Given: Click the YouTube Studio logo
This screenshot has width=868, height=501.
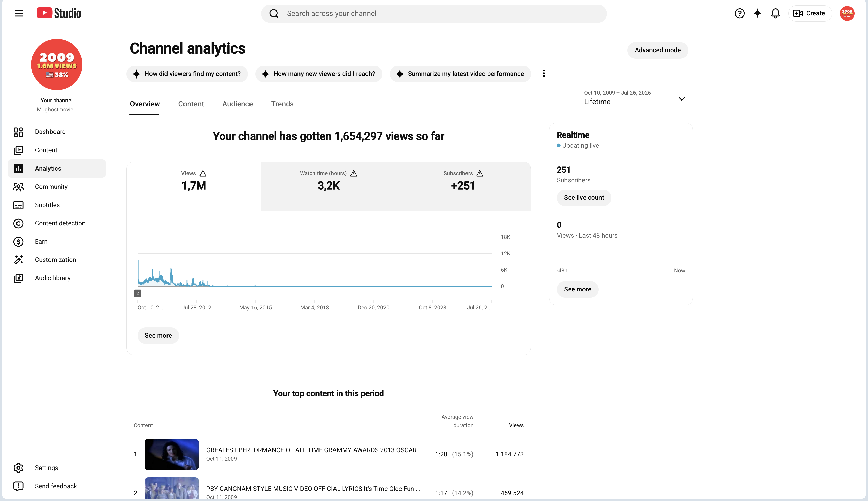Looking at the screenshot, I should tap(59, 13).
